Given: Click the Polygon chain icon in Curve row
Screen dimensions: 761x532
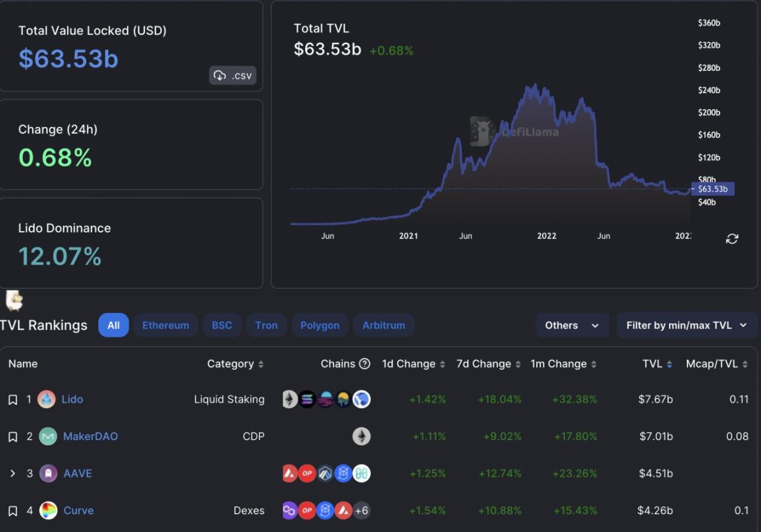Looking at the screenshot, I should coord(290,510).
